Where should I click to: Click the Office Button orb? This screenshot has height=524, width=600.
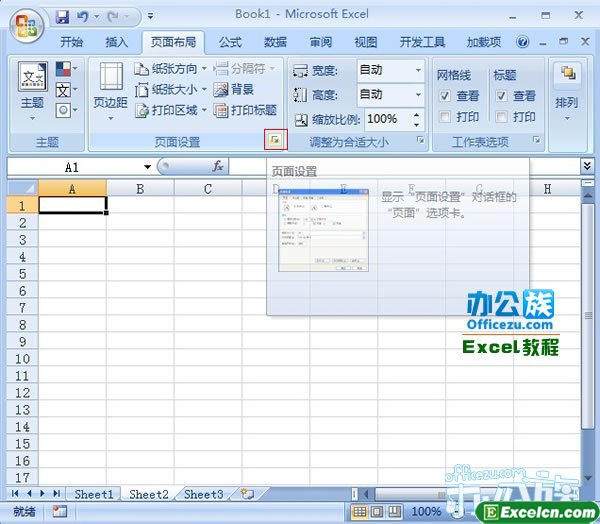click(x=26, y=26)
